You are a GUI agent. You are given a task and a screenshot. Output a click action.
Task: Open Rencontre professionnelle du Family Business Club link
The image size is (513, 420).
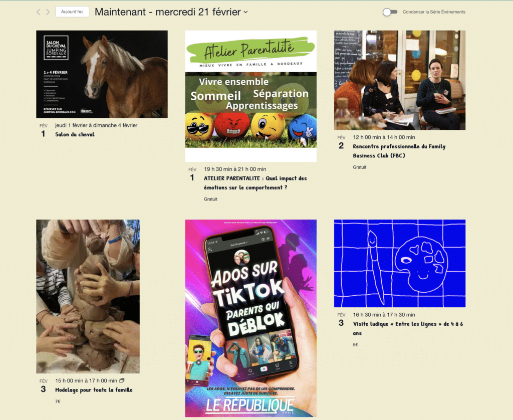click(399, 151)
